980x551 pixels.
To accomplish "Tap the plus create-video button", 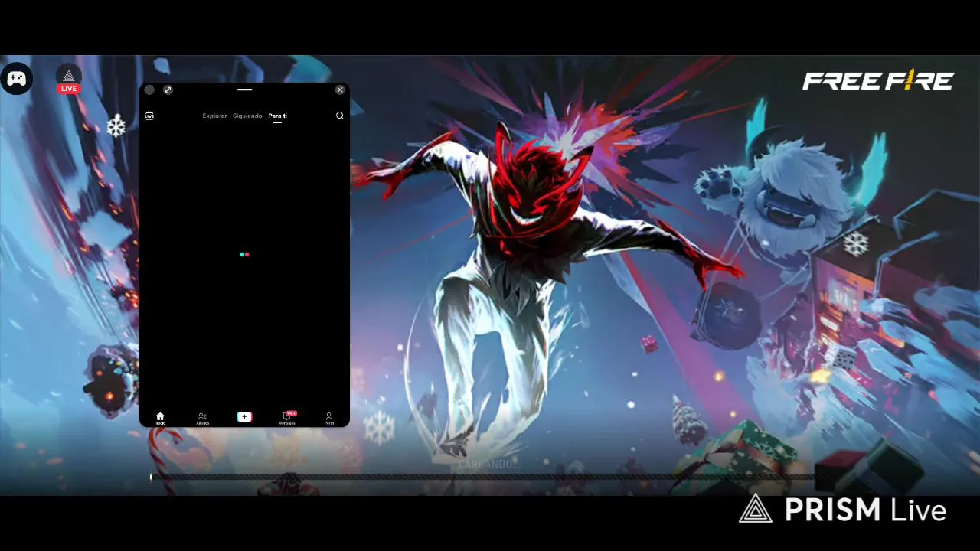I will (244, 417).
